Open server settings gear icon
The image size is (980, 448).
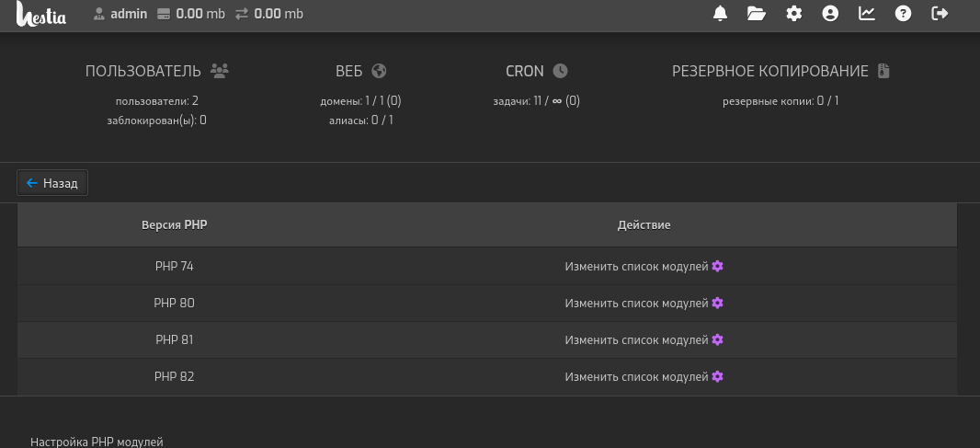[794, 14]
